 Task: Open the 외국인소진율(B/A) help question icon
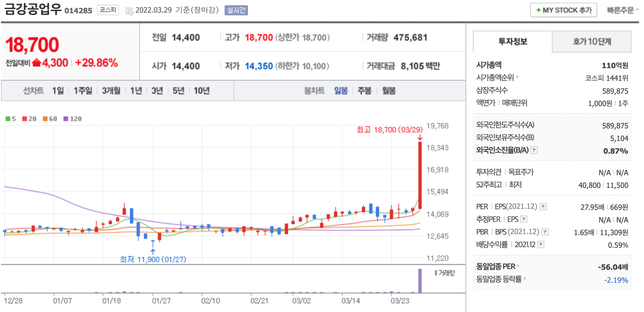534,150
